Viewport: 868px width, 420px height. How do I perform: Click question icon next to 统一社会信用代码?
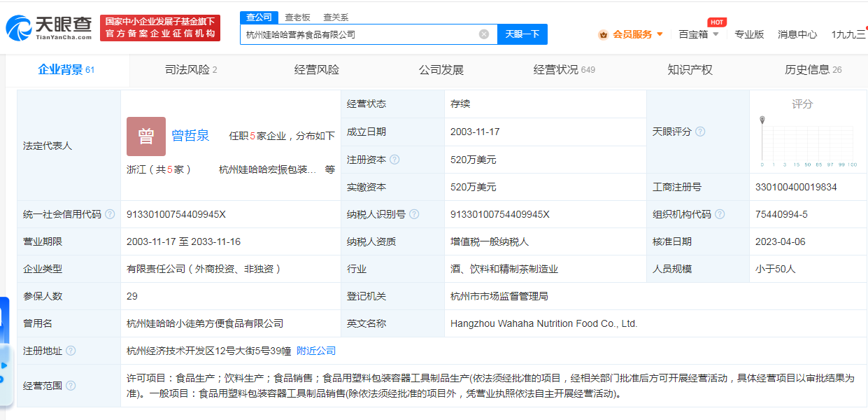click(110, 214)
